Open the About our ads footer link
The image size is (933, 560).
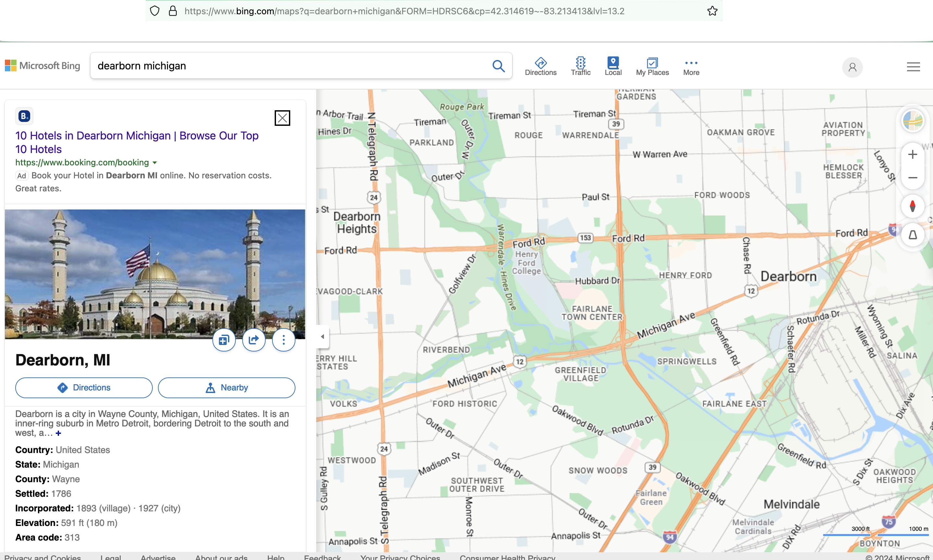coord(221,557)
